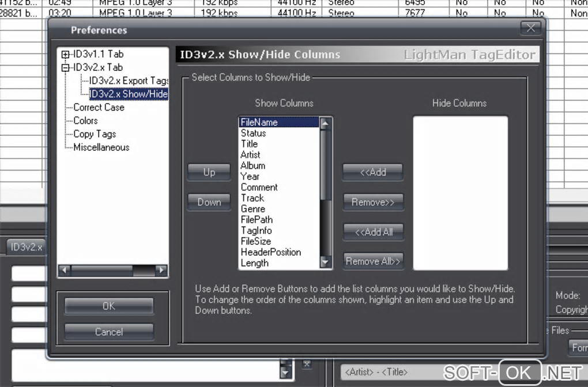Viewport: 588px width, 387px height.
Task: Click the <<Add button
Action: [373, 172]
